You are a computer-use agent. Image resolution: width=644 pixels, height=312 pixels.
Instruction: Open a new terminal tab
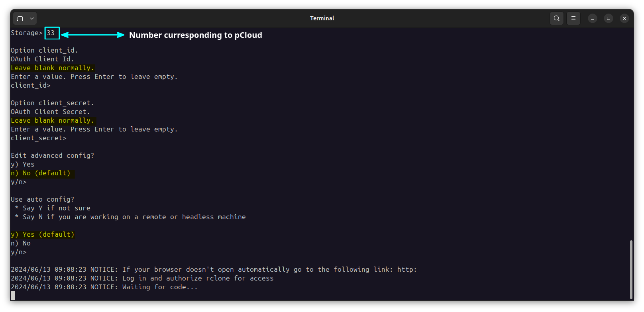(20, 18)
